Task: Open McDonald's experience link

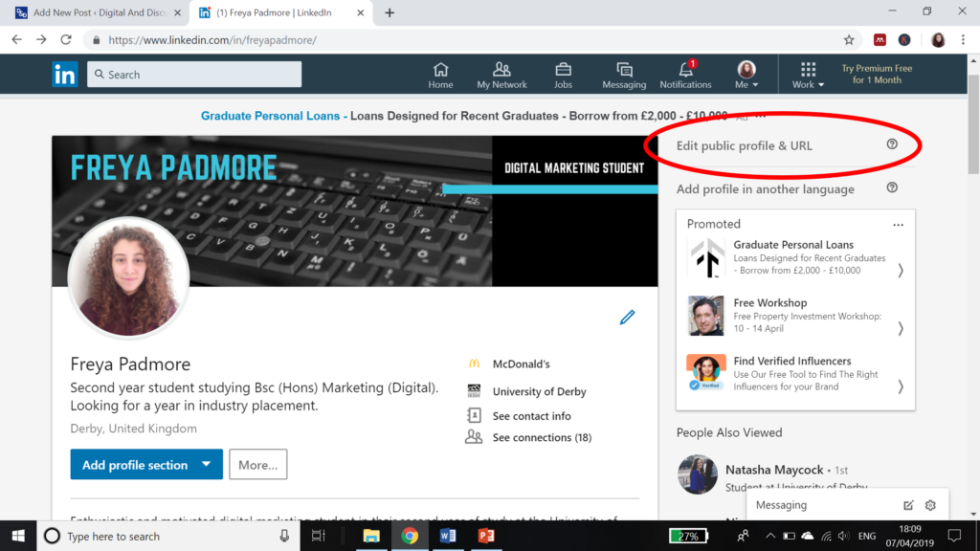Action: (x=521, y=364)
